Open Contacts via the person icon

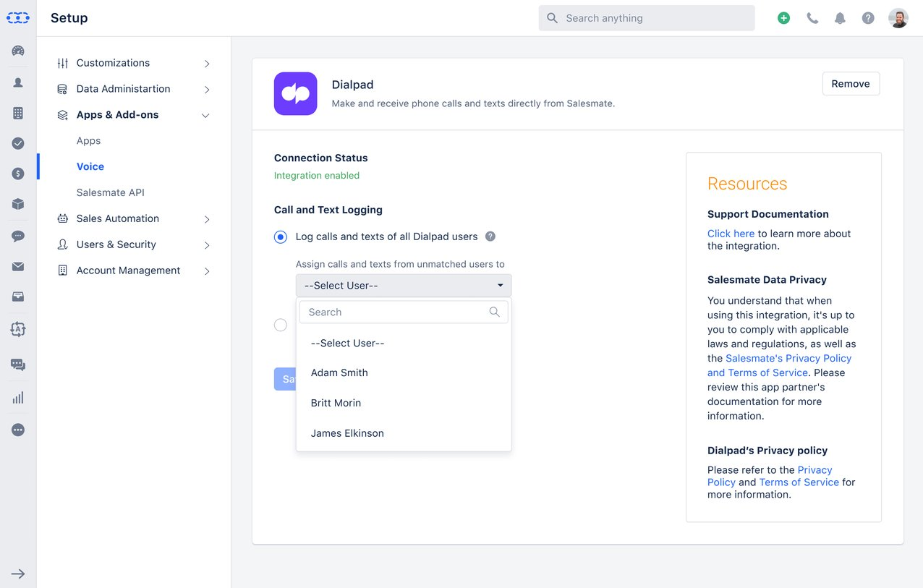[18, 82]
